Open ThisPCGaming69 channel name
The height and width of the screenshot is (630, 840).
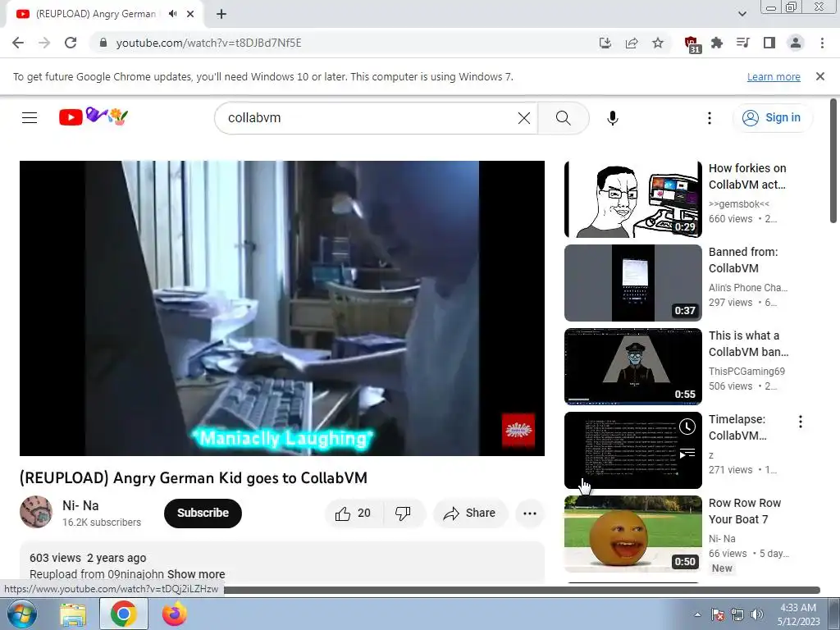[x=746, y=372]
